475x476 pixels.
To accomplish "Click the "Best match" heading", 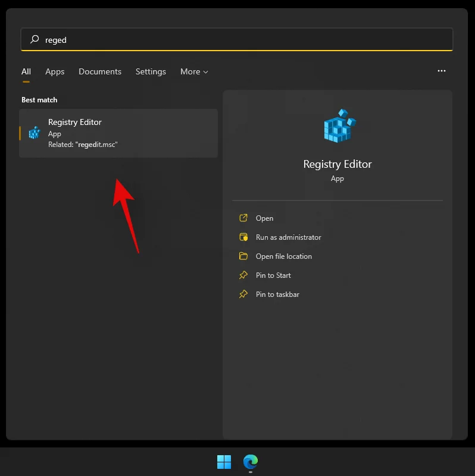I will click(39, 100).
